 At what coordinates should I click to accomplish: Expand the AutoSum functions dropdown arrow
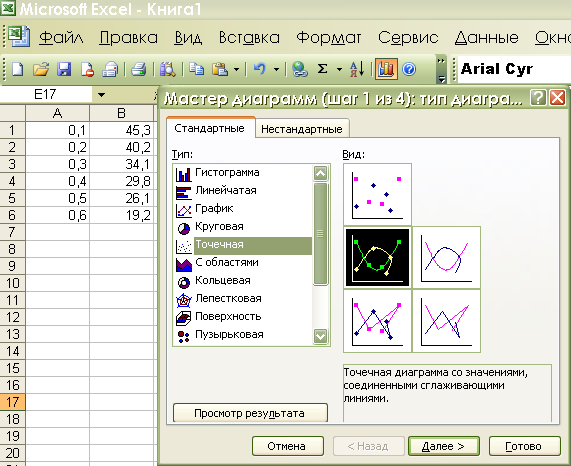tap(339, 69)
